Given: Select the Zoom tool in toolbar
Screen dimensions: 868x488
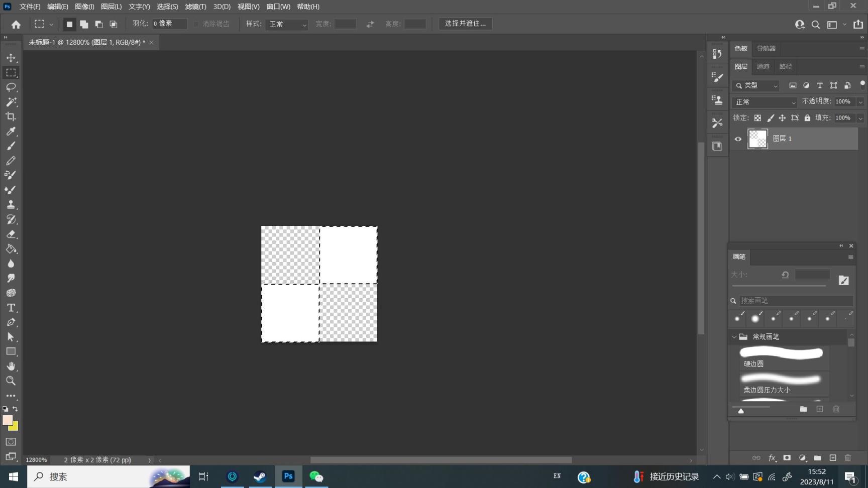Looking at the screenshot, I should point(11,381).
